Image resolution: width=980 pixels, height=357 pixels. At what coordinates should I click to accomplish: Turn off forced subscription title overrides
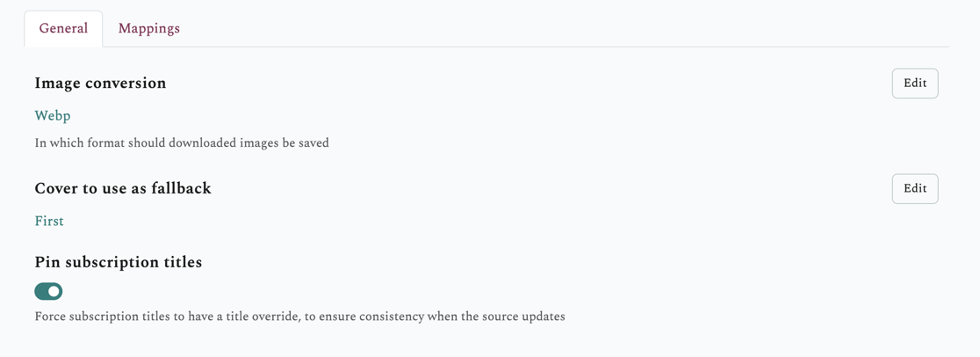point(48,291)
